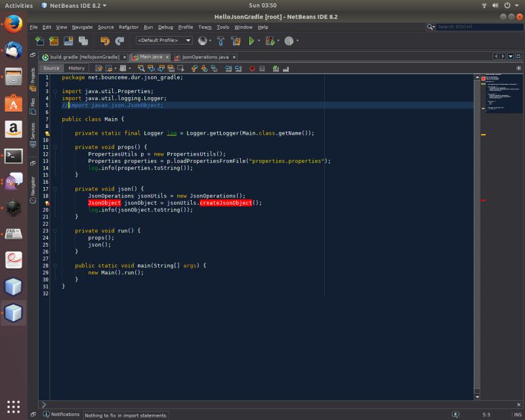This screenshot has width=525, height=420.
Task: Click the Find Selection magnifier icon
Action: [x=141, y=68]
